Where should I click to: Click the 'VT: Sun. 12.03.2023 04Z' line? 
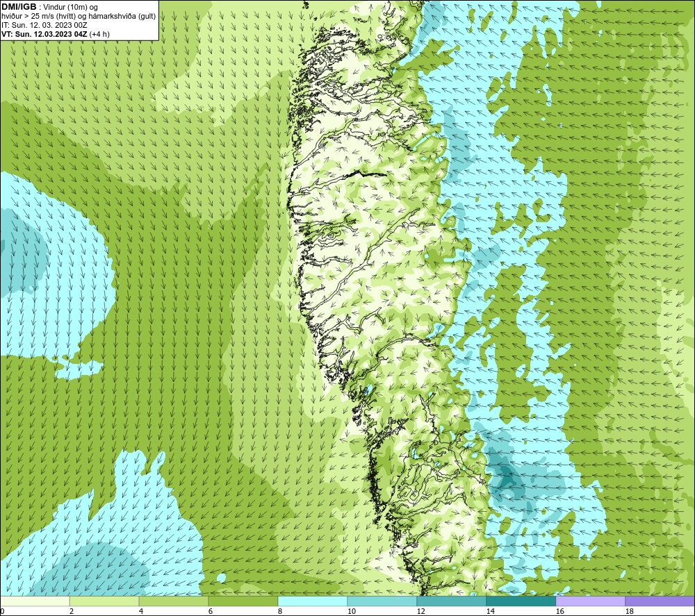click(56, 33)
